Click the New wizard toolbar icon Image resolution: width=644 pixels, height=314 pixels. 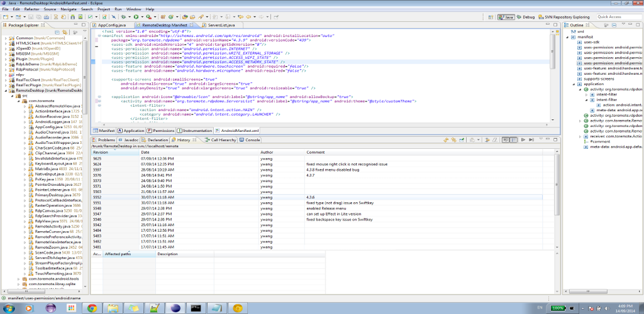pos(6,17)
